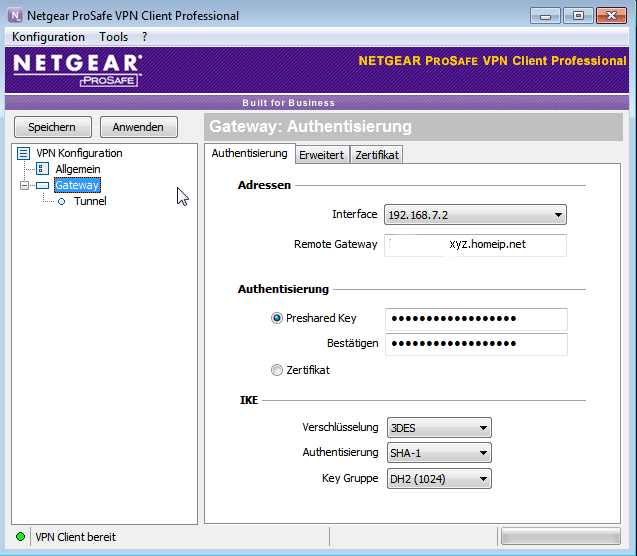Open the ? help menu

tap(144, 37)
